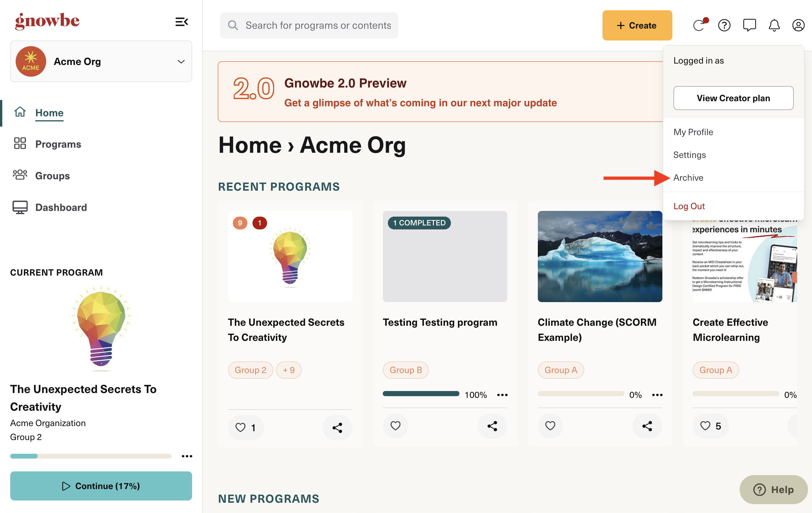Click the refresh updates icon with red dot
The height and width of the screenshot is (513, 812).
pos(699,25)
